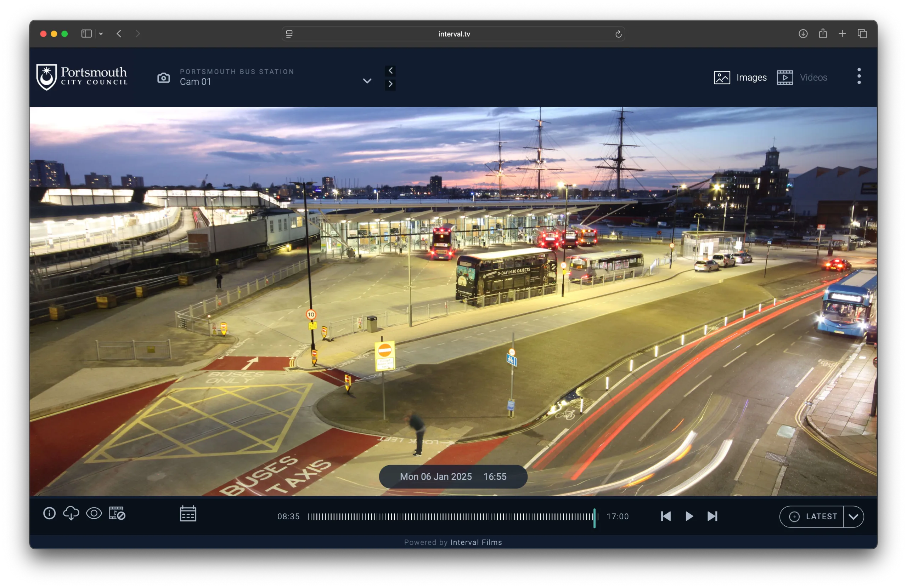Expand the Cam 01 camera dropdown
The width and height of the screenshot is (907, 588).
pos(367,81)
